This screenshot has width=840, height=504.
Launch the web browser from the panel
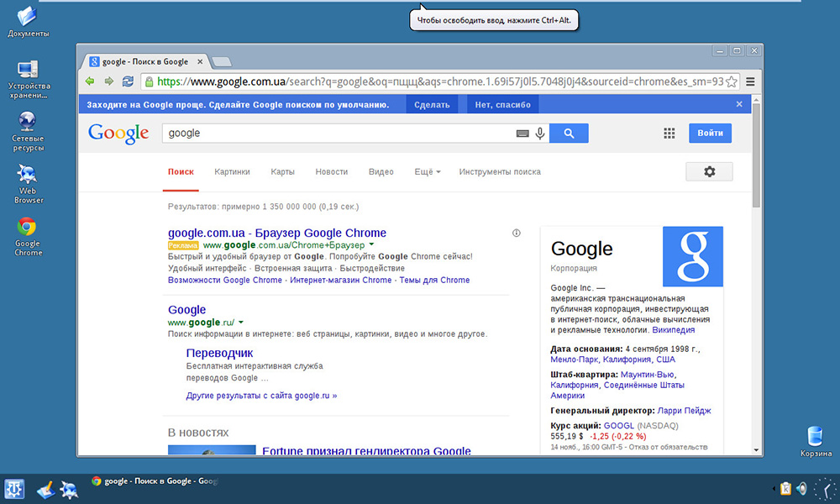69,490
